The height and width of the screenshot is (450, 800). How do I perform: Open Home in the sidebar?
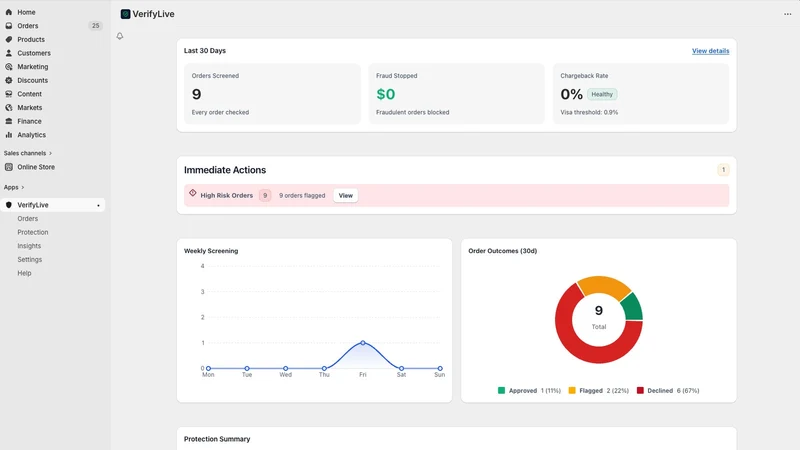[26, 12]
